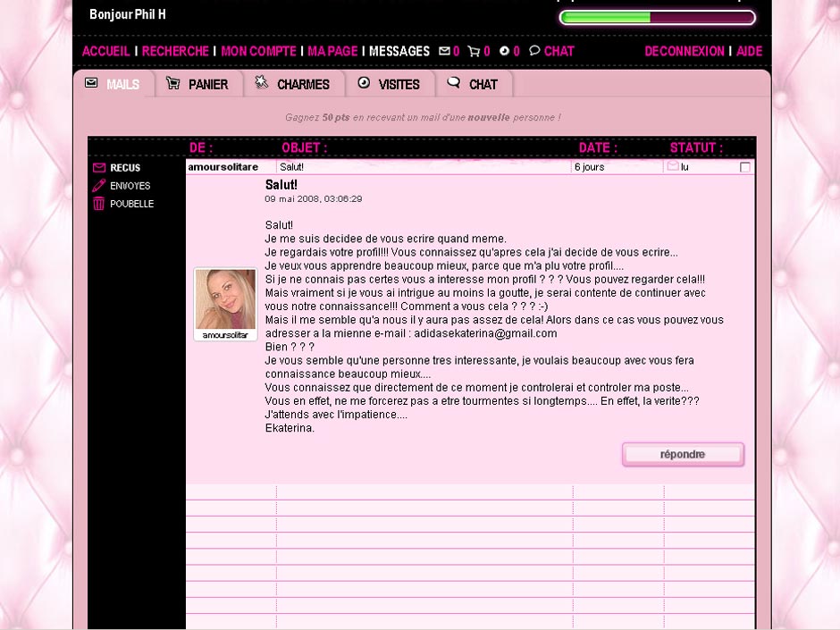Image resolution: width=840 pixels, height=630 pixels.
Task: Click the pencil icon next to ENVOYES
Action: (98, 185)
